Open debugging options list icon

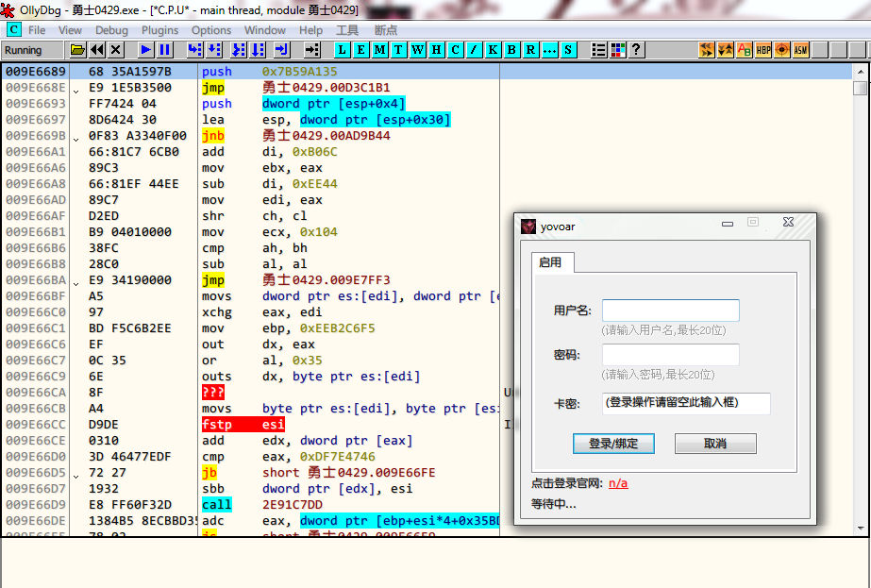click(x=599, y=50)
